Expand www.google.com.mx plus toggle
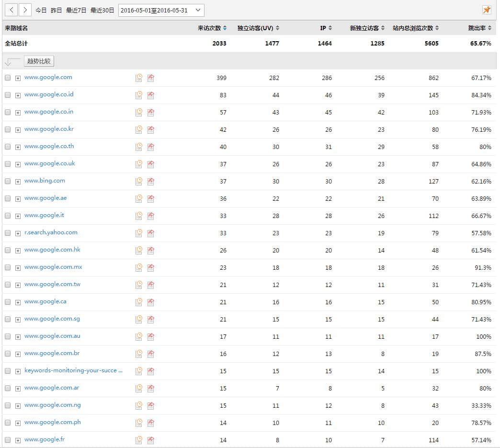Image resolution: width=500 pixels, height=448 pixels. 18,268
